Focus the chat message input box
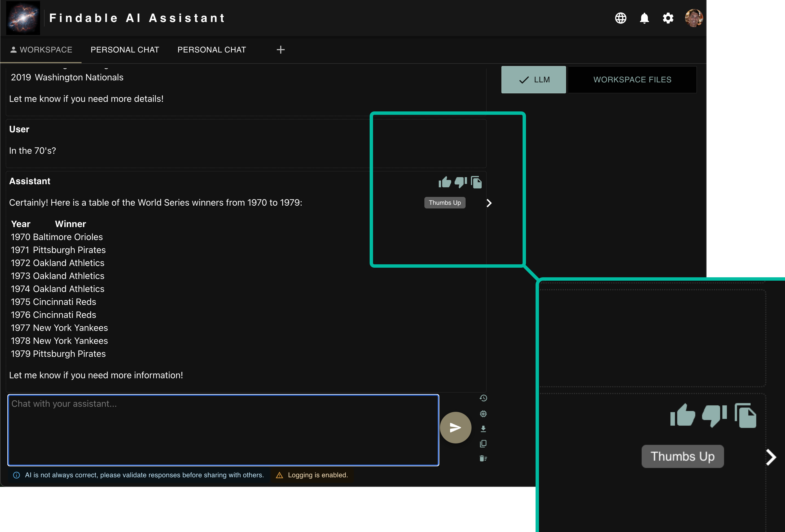785x532 pixels. (x=223, y=430)
